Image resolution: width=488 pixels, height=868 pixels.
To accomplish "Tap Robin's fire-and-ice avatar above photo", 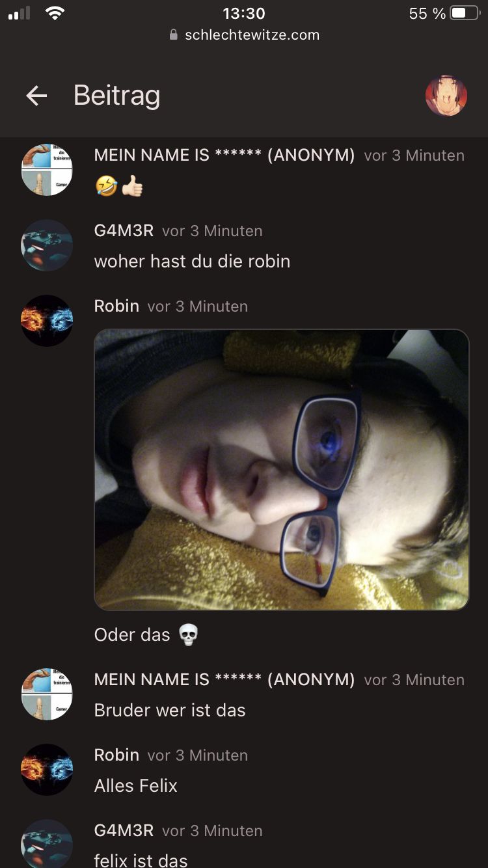I will click(47, 321).
